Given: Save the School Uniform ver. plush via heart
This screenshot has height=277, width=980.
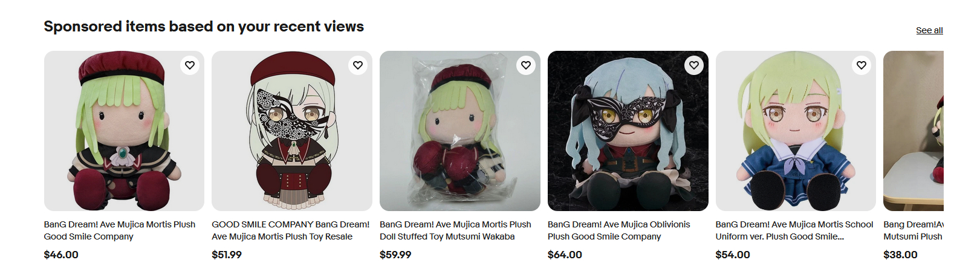Looking at the screenshot, I should (x=862, y=65).
